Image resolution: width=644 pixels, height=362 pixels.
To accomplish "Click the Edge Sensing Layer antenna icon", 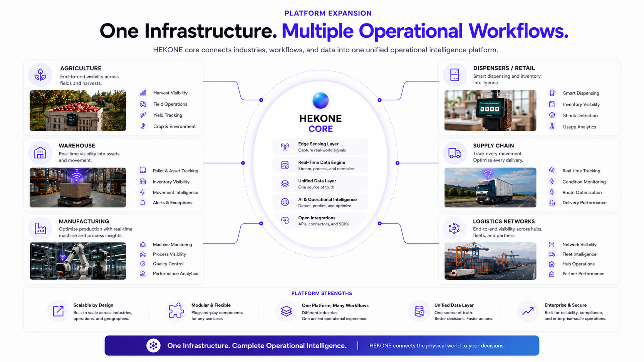I will [285, 147].
